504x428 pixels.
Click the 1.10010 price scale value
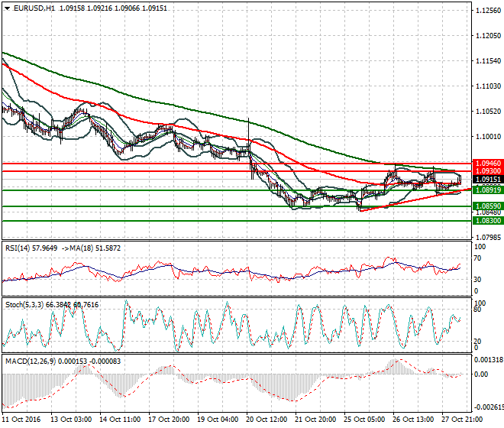488,137
